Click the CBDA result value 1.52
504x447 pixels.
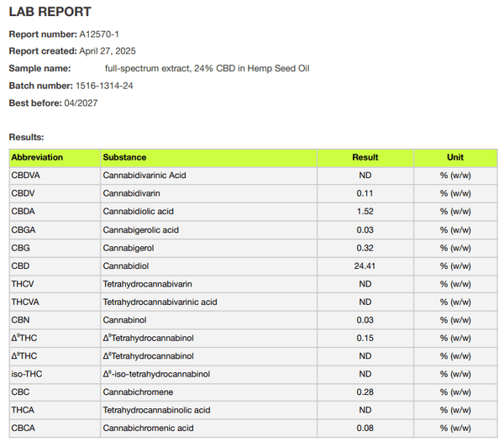coord(365,211)
